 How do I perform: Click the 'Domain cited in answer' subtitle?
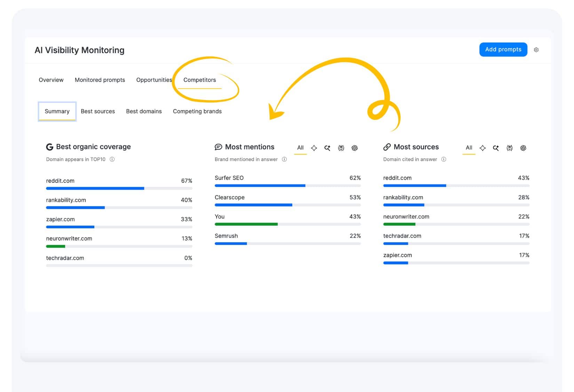click(x=410, y=159)
